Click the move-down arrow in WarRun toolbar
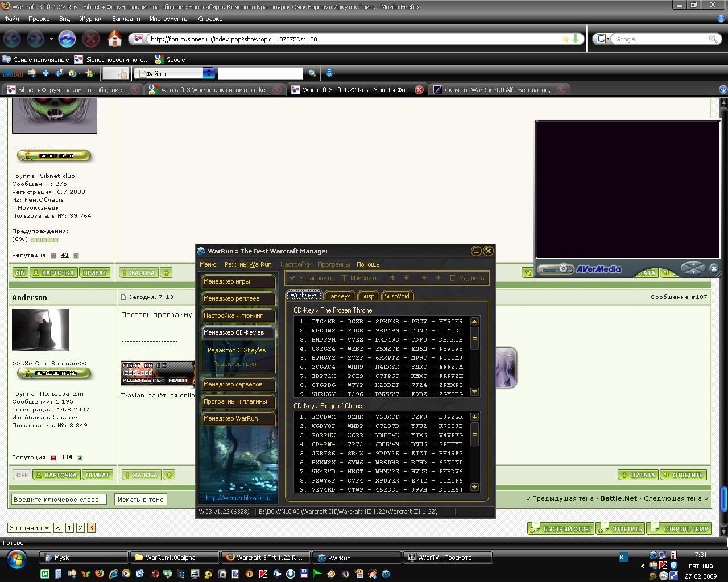 click(406, 278)
